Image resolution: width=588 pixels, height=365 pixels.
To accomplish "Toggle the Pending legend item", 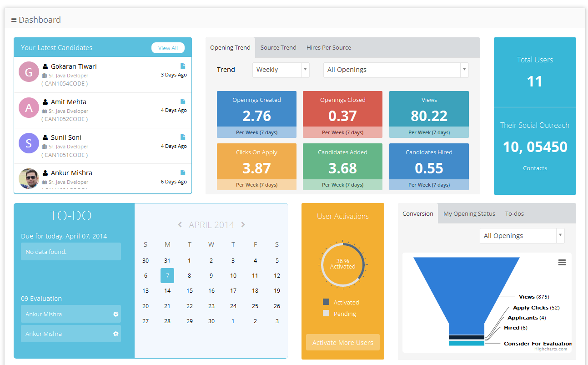I will (339, 314).
